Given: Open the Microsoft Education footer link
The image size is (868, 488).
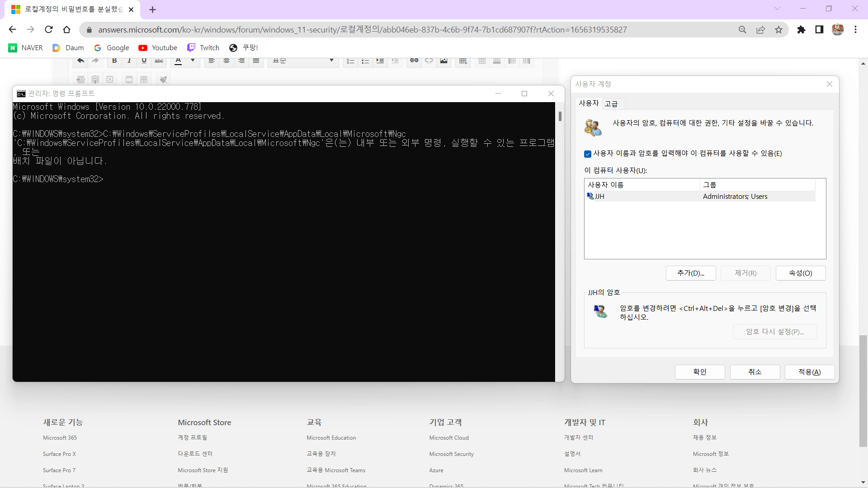Looking at the screenshot, I should pos(331,438).
